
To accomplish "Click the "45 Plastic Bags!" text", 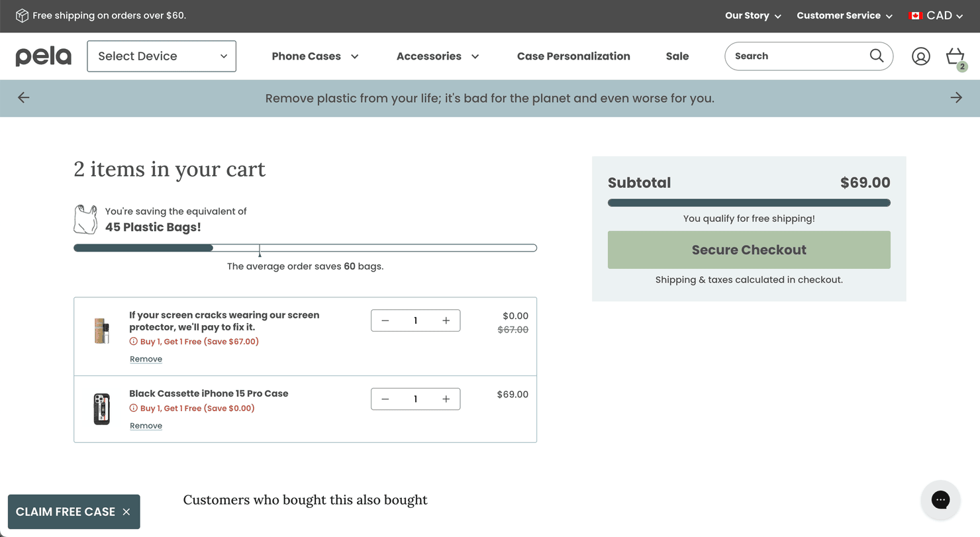I will click(x=153, y=227).
